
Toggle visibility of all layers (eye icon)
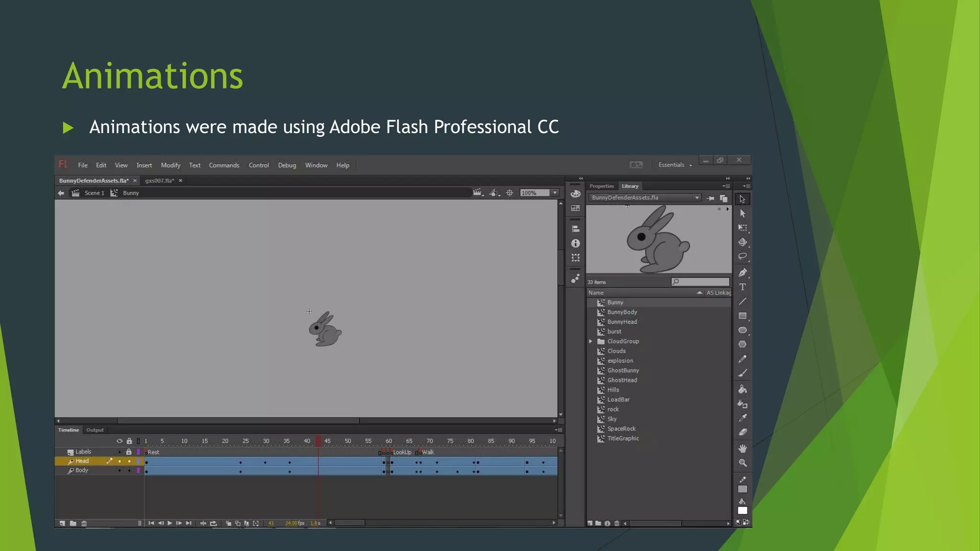tap(120, 441)
